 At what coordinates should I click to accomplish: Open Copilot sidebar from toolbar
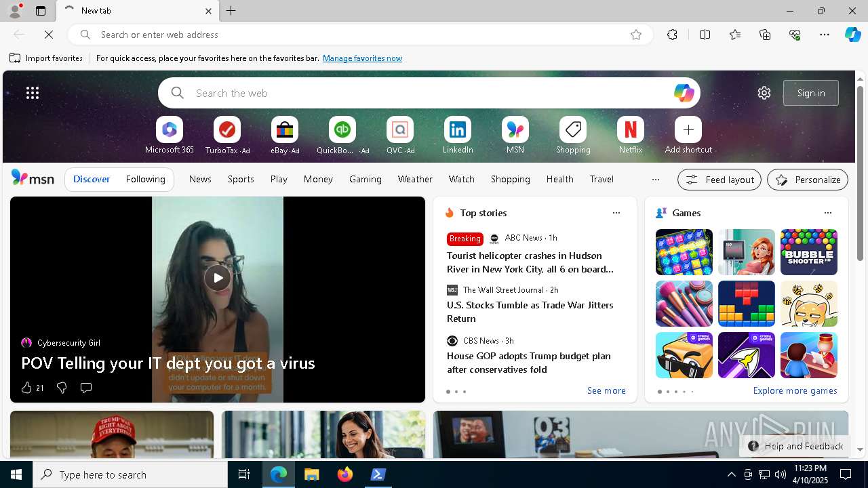(852, 35)
